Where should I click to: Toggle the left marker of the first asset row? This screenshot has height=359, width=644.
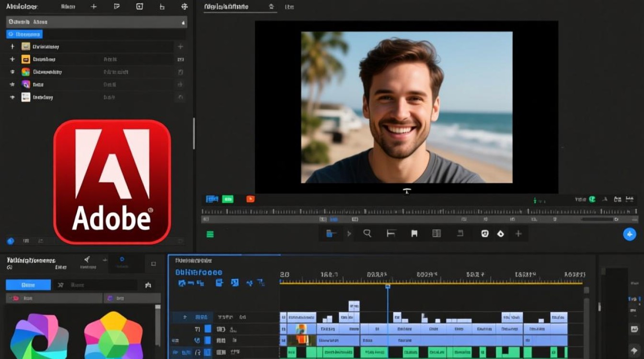(12, 46)
